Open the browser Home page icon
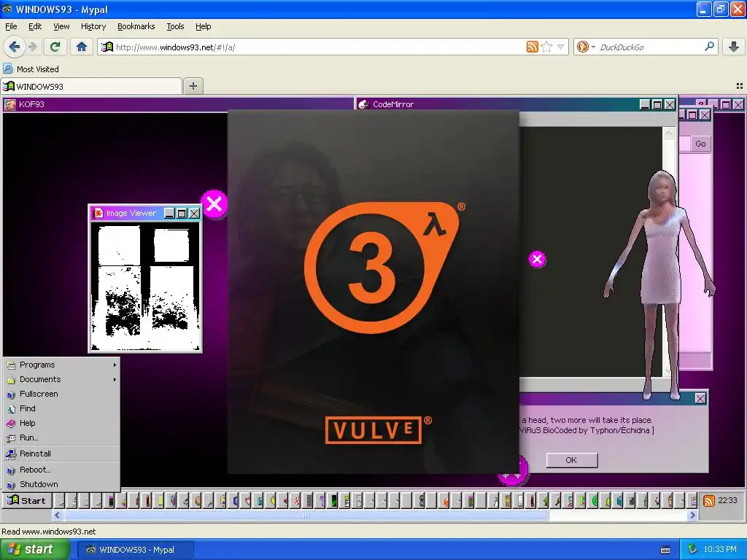 [x=82, y=47]
